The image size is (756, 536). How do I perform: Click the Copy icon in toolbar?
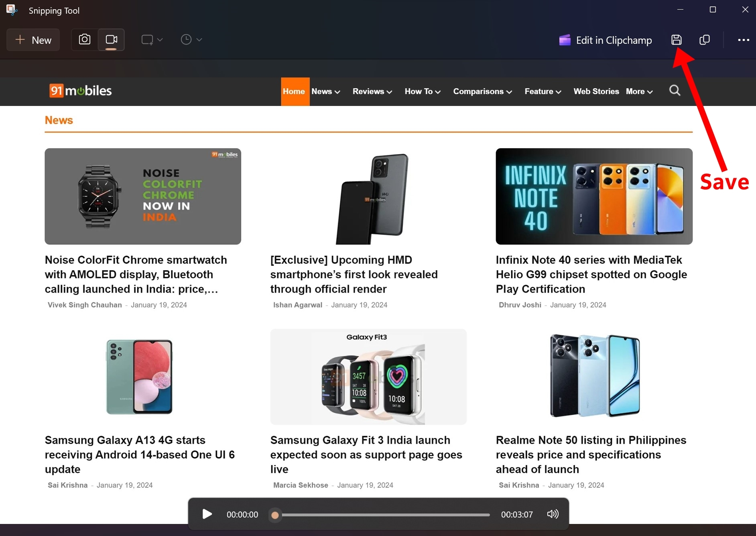704,40
